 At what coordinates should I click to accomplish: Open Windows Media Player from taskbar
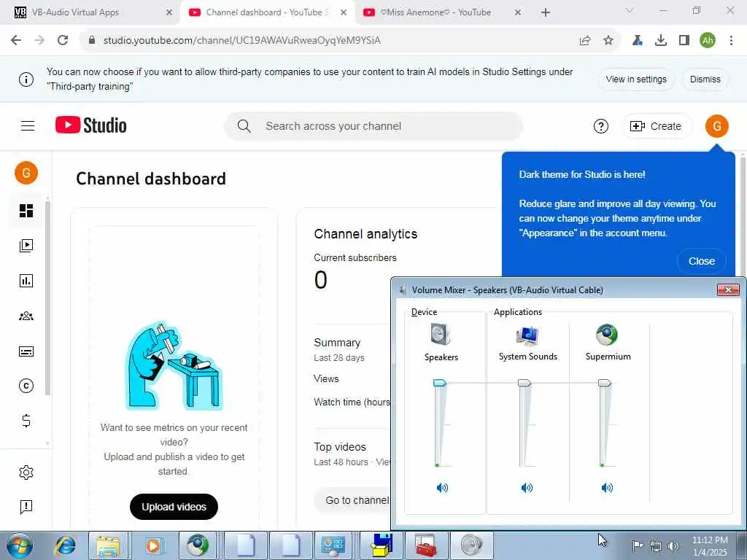[153, 545]
